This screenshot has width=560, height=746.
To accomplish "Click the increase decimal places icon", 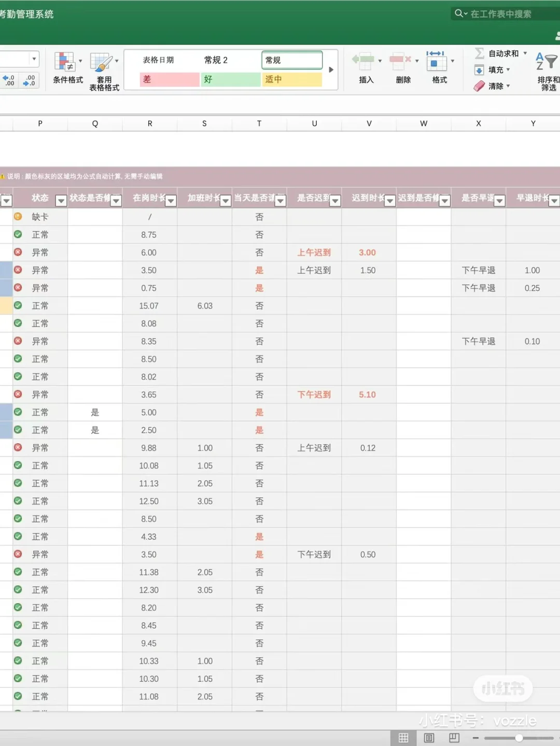I will coord(9,80).
